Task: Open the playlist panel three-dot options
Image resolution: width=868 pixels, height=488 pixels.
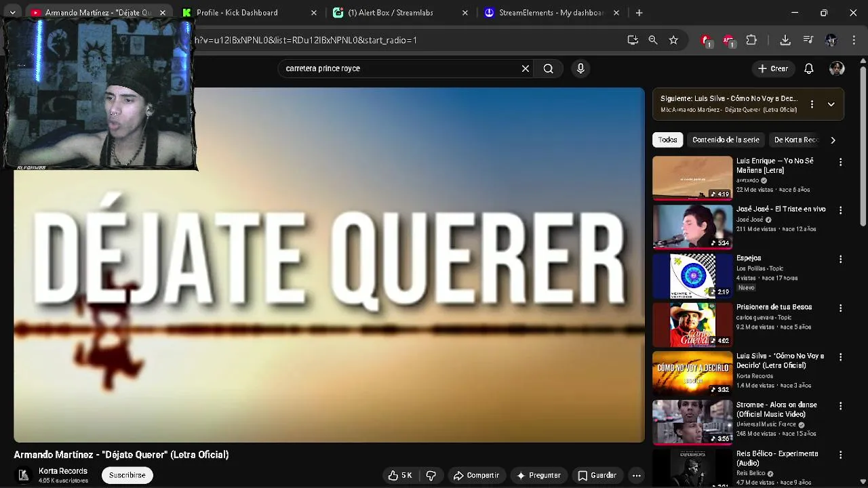Action: pyautogui.click(x=812, y=104)
